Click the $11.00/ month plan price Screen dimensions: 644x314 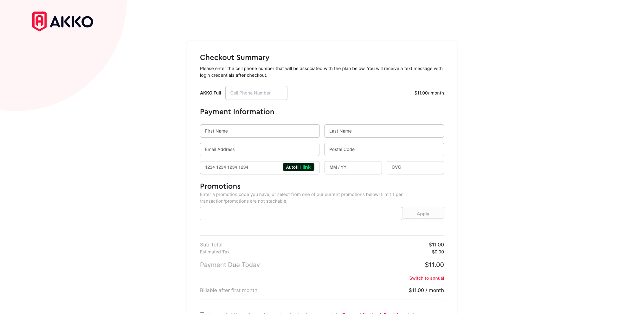pos(429,93)
